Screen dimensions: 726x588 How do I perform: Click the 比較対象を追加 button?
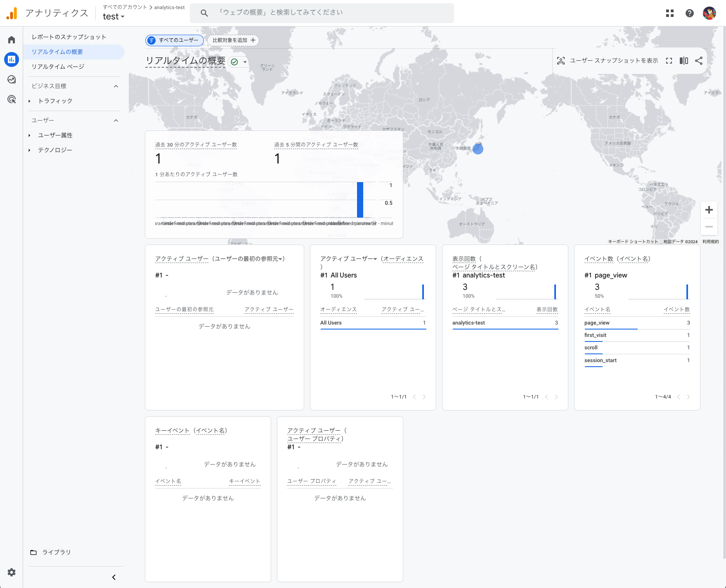[233, 40]
